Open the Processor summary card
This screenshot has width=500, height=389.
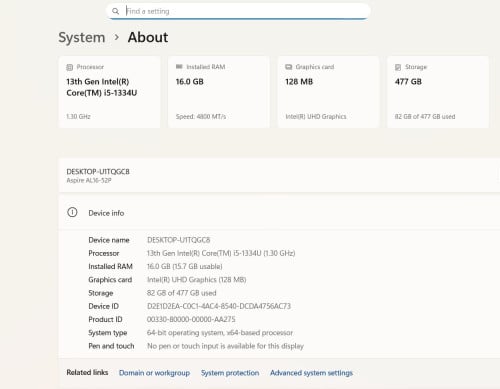click(109, 92)
